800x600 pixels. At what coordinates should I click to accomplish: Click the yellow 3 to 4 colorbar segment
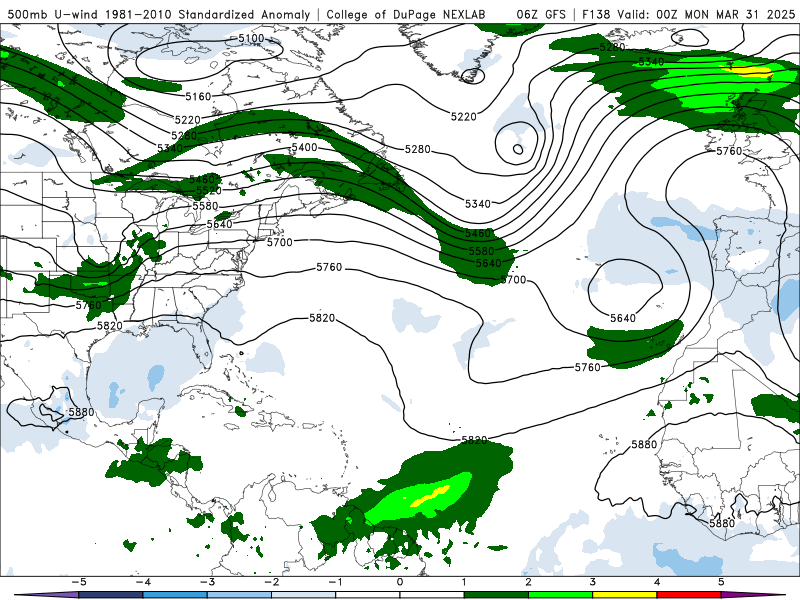coord(624,595)
